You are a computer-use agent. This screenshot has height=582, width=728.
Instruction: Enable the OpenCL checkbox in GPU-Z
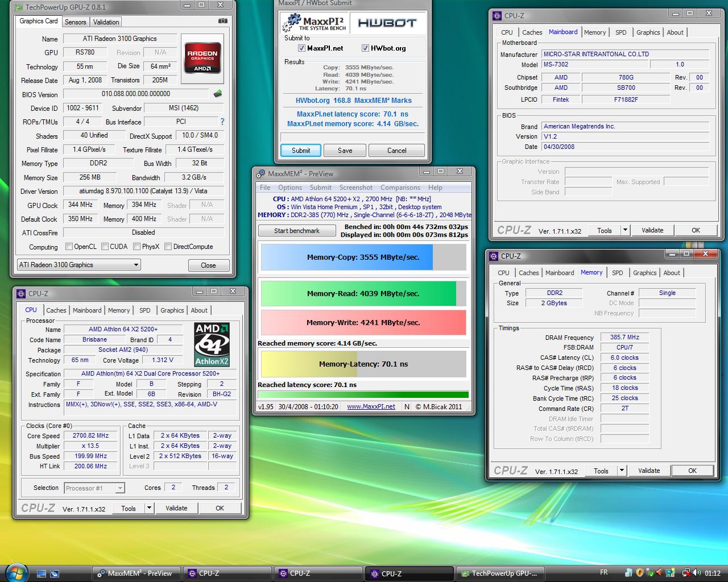point(69,247)
